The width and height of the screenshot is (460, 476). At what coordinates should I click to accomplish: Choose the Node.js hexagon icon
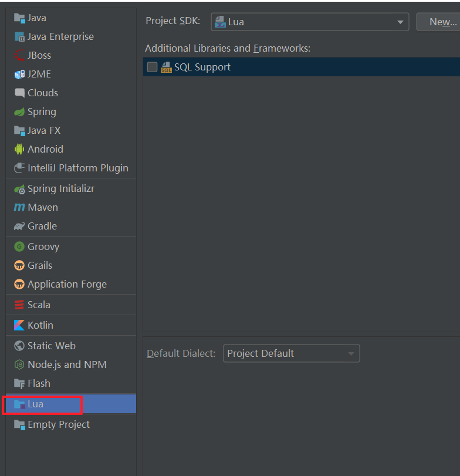click(x=19, y=364)
